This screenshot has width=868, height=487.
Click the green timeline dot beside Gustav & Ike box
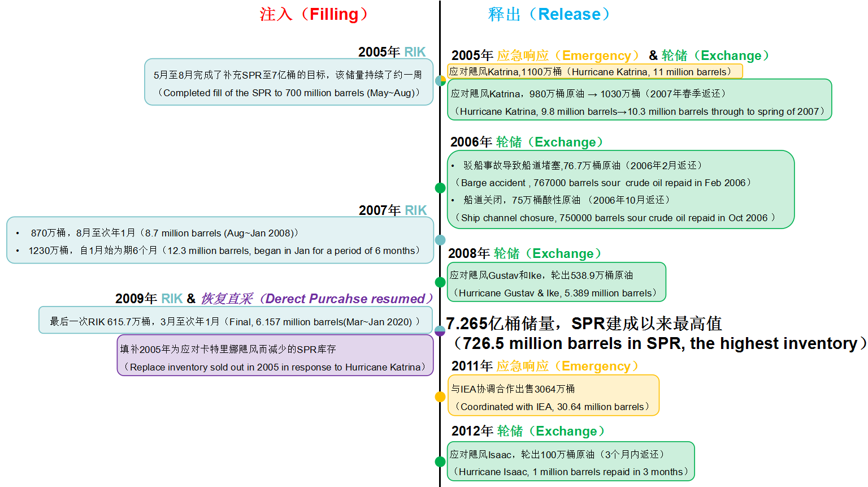440,282
